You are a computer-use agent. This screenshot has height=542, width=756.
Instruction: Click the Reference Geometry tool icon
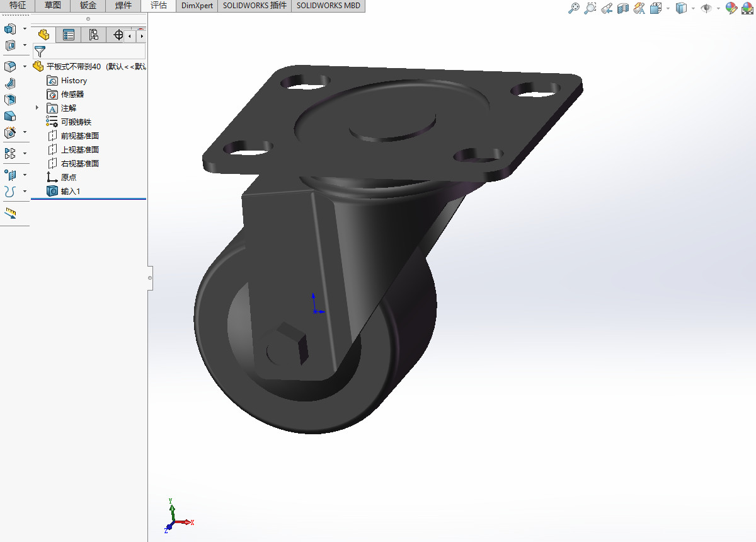pyautogui.click(x=10, y=175)
